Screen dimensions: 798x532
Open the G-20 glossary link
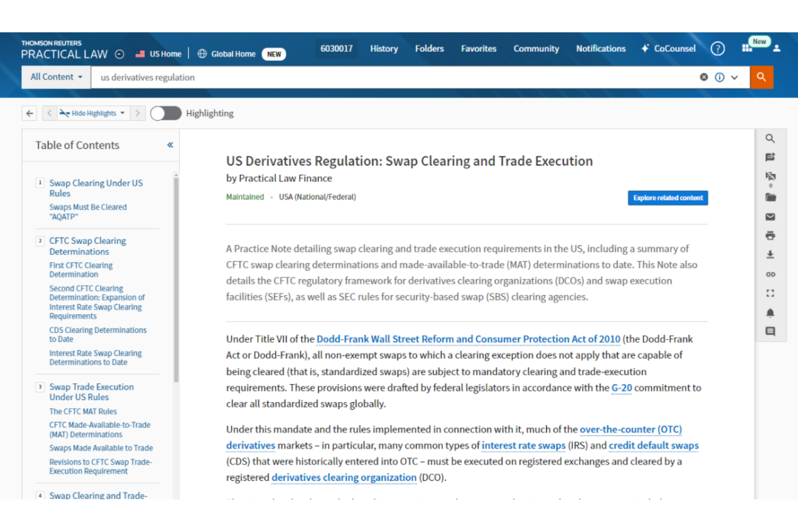pyautogui.click(x=621, y=388)
